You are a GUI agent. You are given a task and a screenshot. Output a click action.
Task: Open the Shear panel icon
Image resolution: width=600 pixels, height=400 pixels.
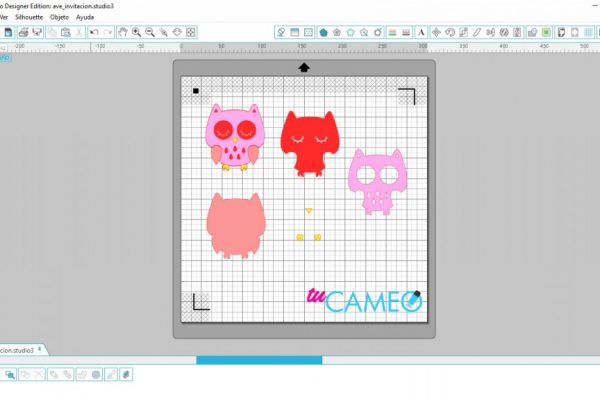477,33
